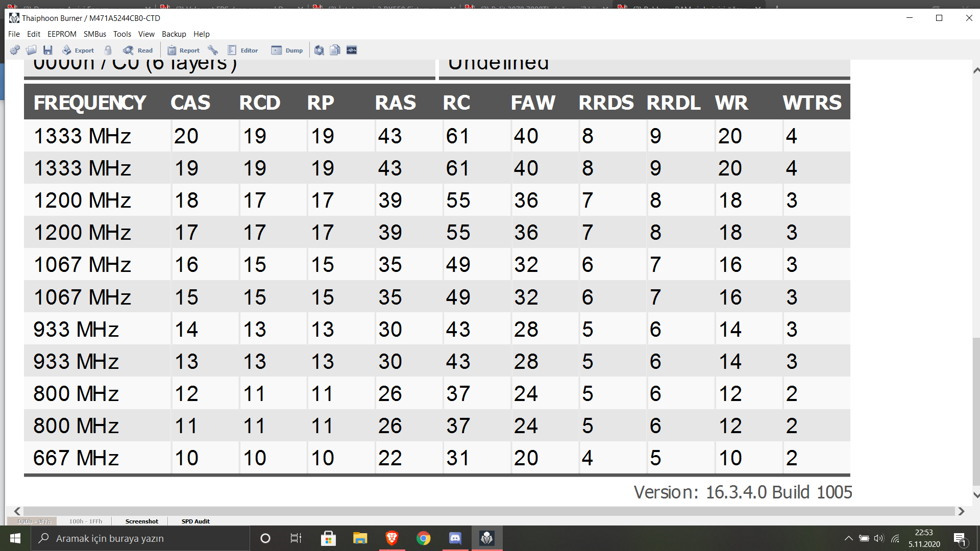Click the Dump toolbar button
The height and width of the screenshot is (551, 980).
tap(287, 50)
